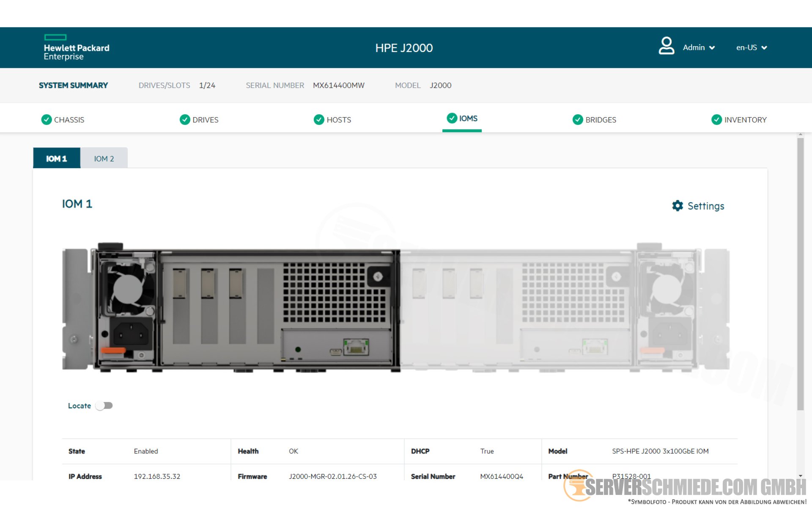812x508 pixels.
Task: Click the chevron next to en-US
Action: pos(764,48)
